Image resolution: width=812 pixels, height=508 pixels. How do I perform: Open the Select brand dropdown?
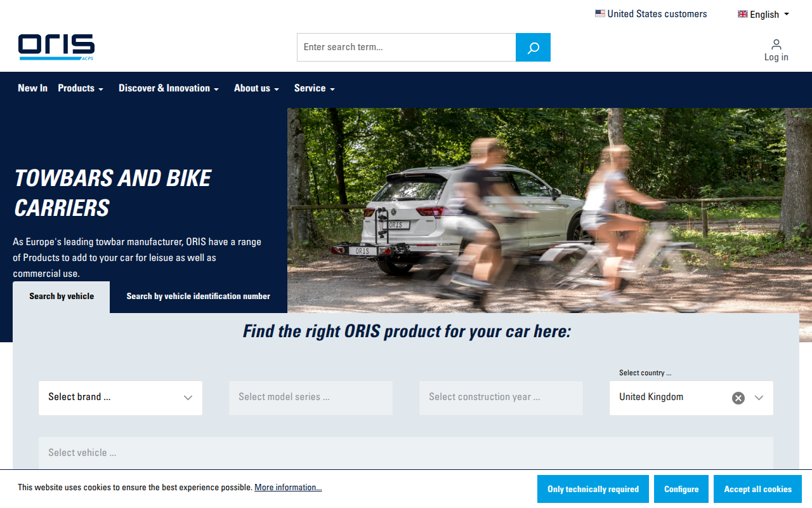click(121, 398)
